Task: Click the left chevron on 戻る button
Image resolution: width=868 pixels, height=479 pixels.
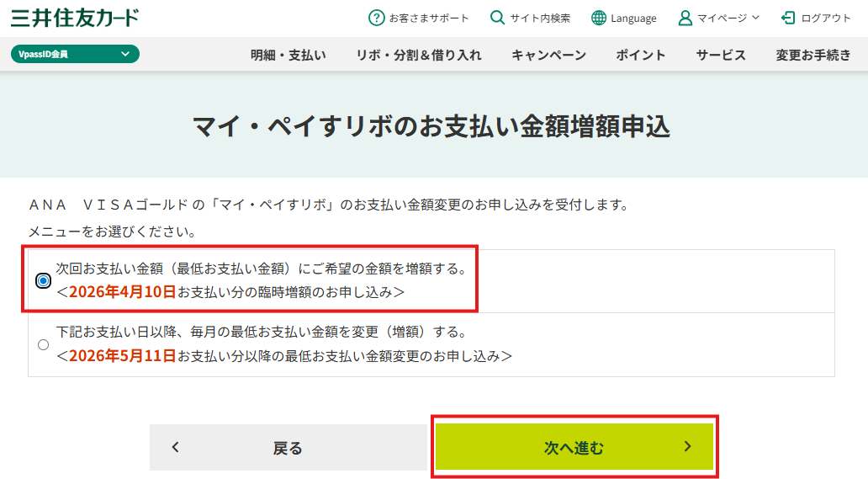Action: (176, 447)
